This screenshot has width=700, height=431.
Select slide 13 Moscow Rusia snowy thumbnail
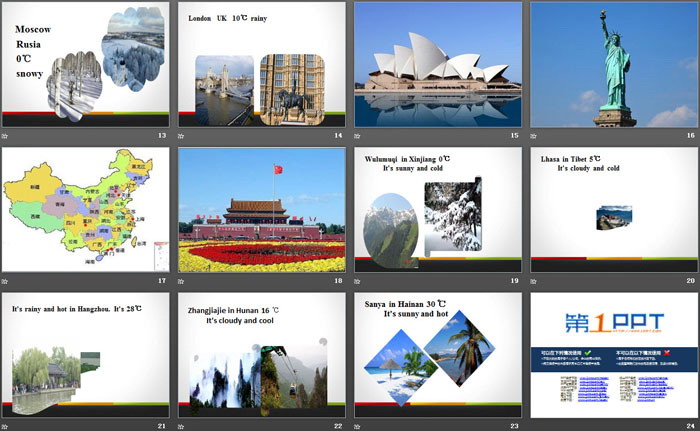tap(86, 65)
